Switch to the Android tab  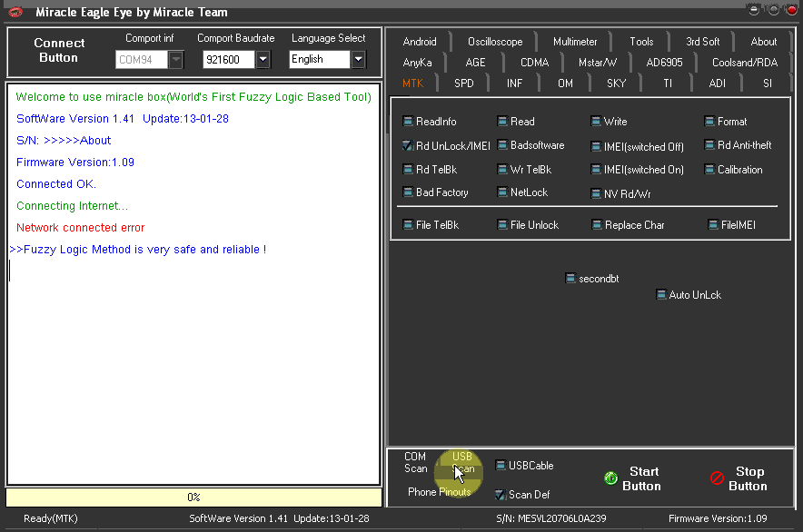point(420,42)
